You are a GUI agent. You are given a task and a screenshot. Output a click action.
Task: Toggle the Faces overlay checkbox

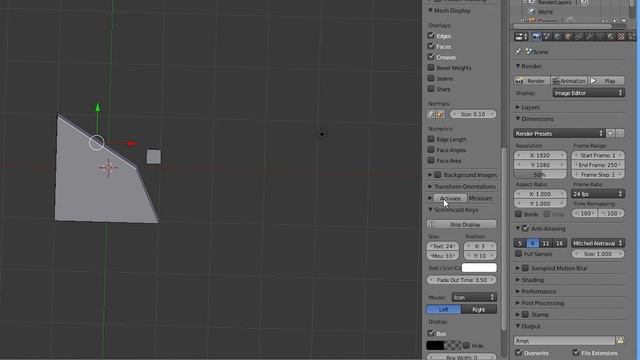pos(431,46)
